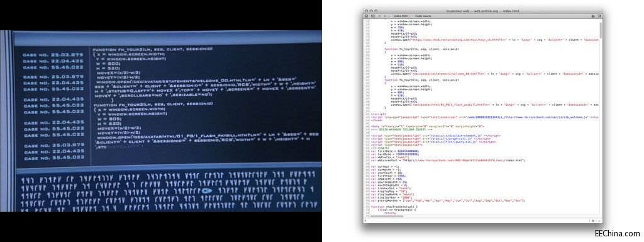Click the index.html file icon in the breadcrumb
Screen dimensions: 644x242
click(391, 16)
